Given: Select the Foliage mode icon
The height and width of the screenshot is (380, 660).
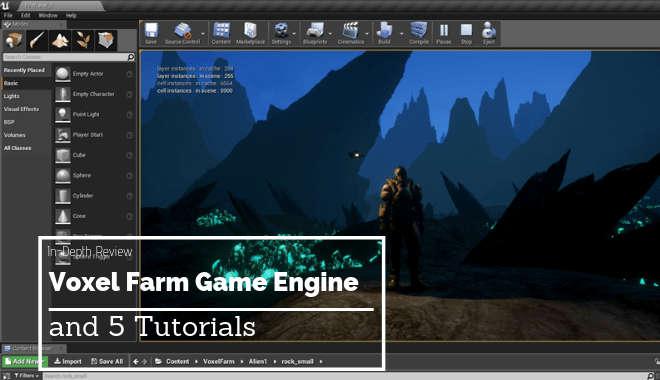Looking at the screenshot, I should (83, 40).
